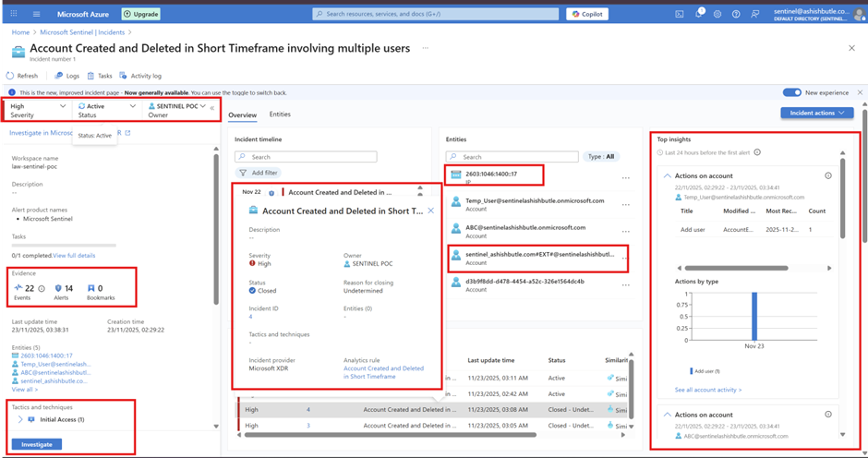Screen dimensions: 868x458
Task: Open portal settings gear icon
Action: click(717, 14)
